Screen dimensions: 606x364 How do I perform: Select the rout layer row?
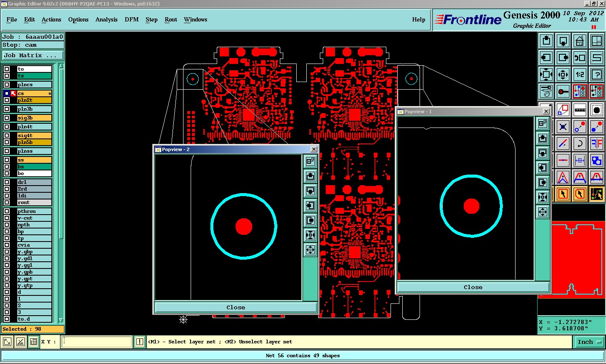[35, 202]
